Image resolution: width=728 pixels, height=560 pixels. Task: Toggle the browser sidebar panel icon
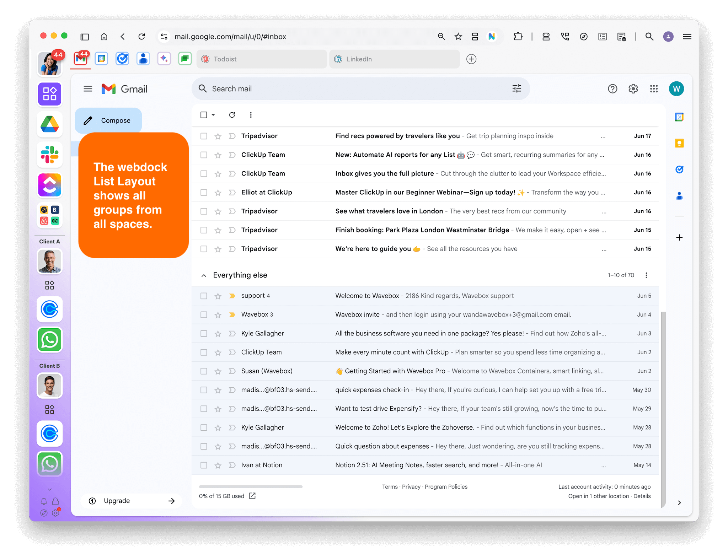click(x=85, y=37)
